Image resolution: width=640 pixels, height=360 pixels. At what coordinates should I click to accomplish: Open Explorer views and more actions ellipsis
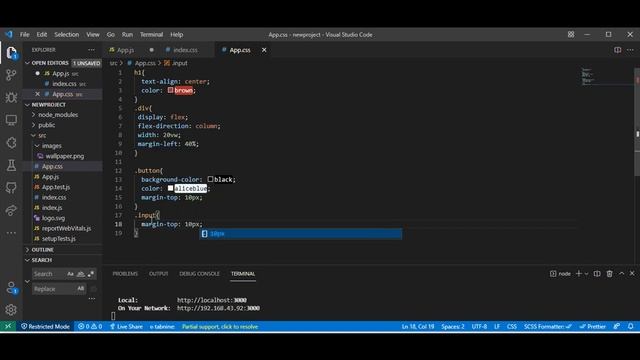pos(91,50)
